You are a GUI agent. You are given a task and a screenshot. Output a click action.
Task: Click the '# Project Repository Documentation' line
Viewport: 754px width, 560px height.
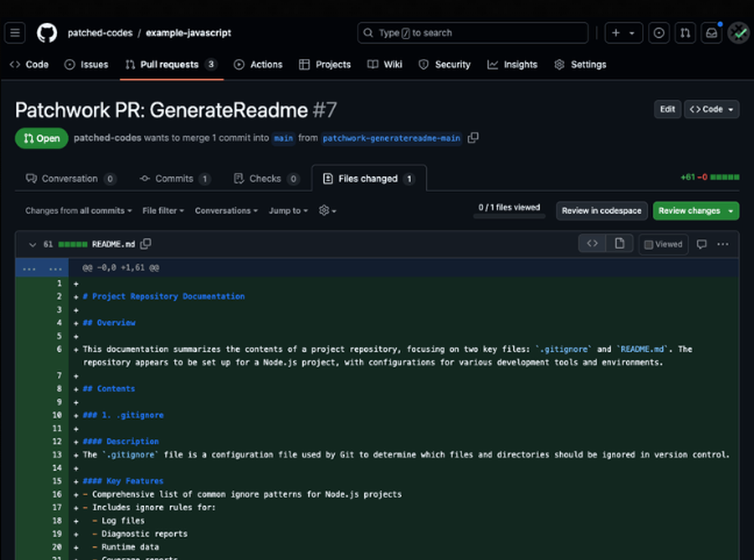click(164, 297)
